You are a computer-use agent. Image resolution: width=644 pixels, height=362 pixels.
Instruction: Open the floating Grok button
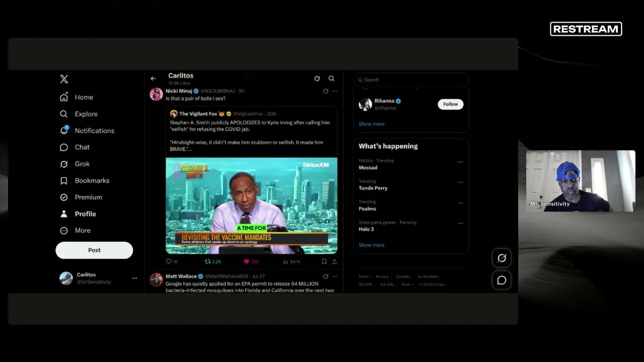pos(502,258)
